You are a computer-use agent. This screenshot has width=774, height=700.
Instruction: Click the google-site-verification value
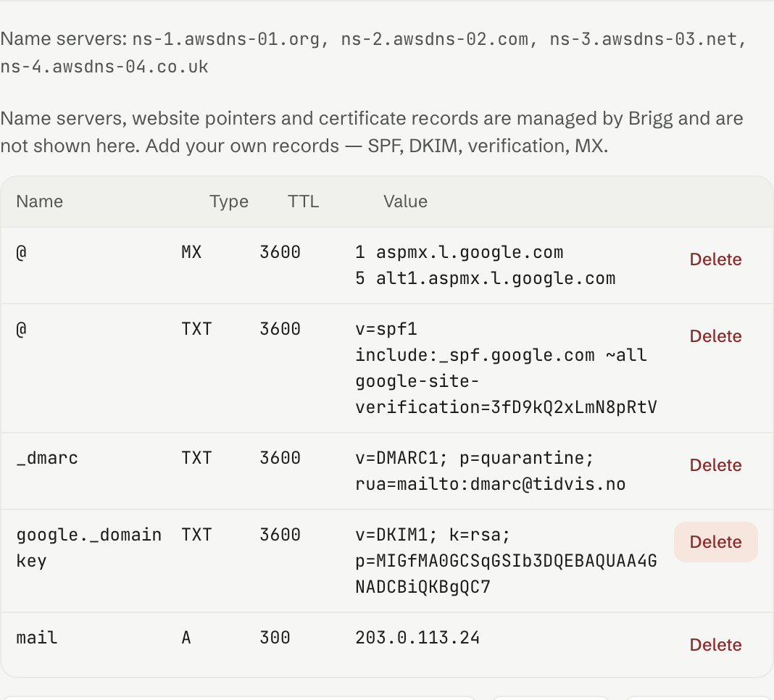click(506, 394)
